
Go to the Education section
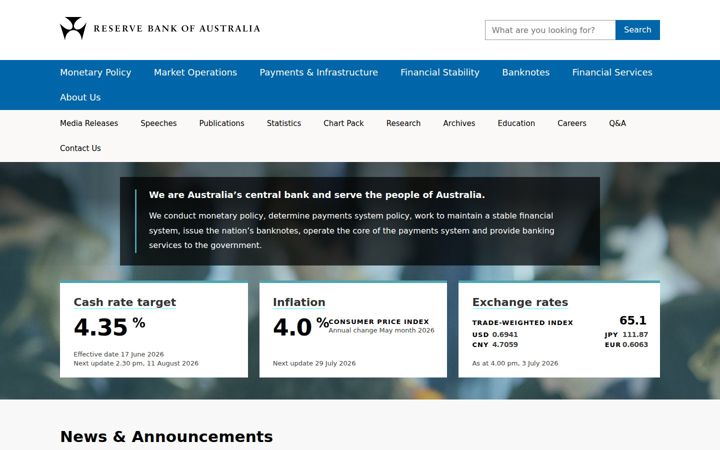pyautogui.click(x=516, y=123)
